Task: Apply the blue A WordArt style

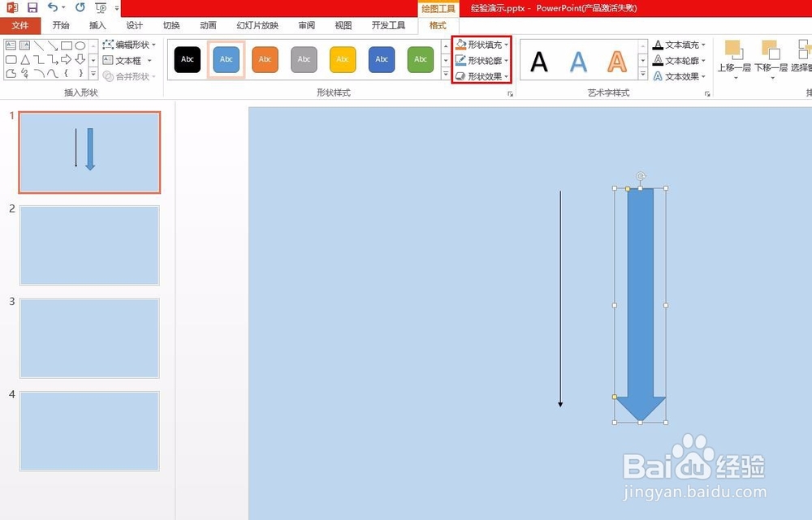Action: (578, 62)
